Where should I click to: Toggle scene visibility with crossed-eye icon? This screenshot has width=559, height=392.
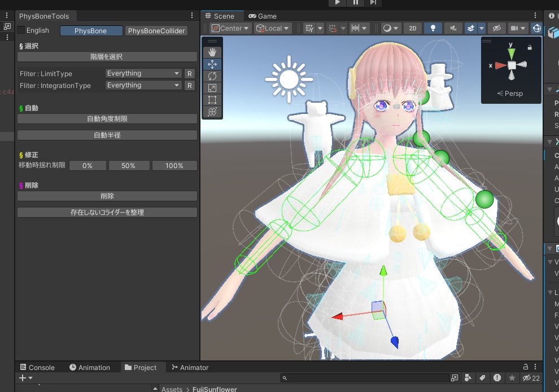coord(496,28)
